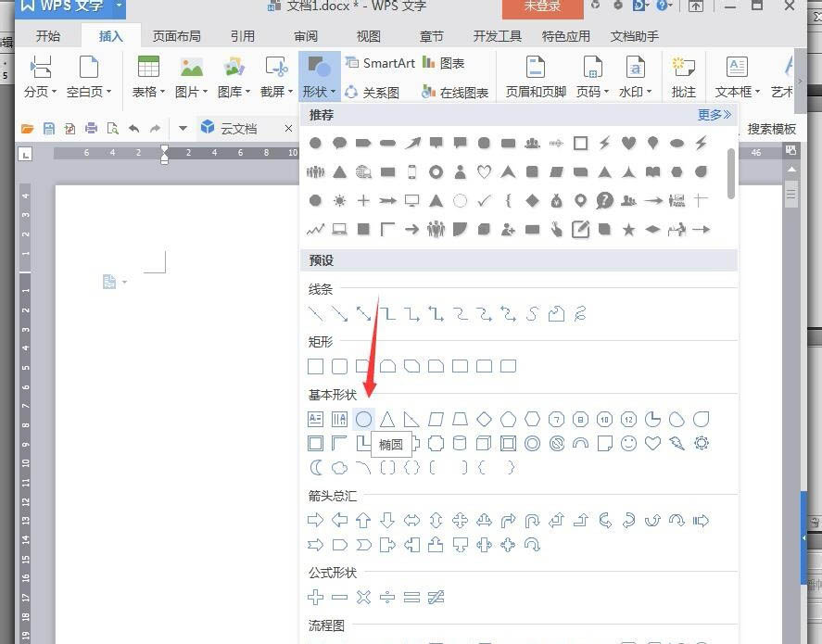Insert a blank page with 空白页
The image size is (822, 644).
88,75
